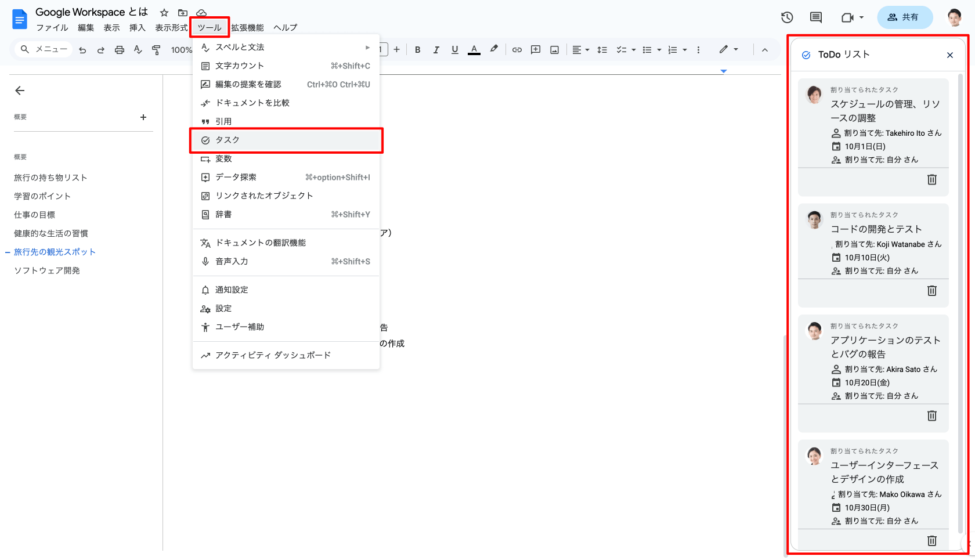Viewport: 975px width, 560px height.
Task: Star the document Google Workspace とは
Action: [164, 13]
